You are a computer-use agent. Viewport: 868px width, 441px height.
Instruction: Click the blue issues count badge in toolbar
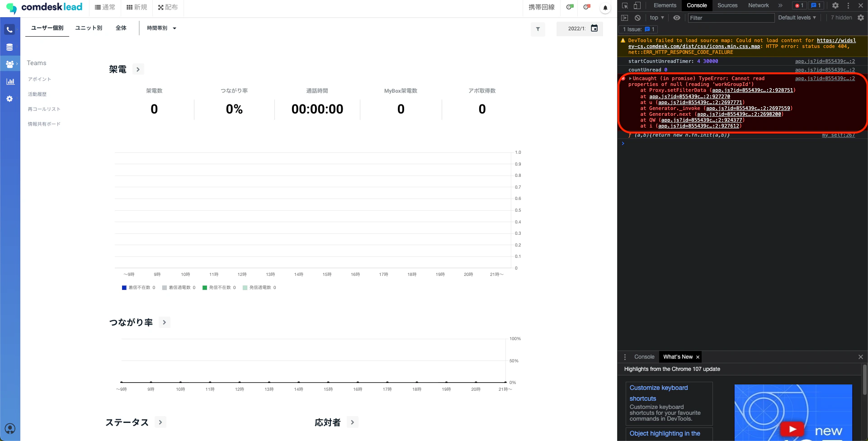coord(816,5)
